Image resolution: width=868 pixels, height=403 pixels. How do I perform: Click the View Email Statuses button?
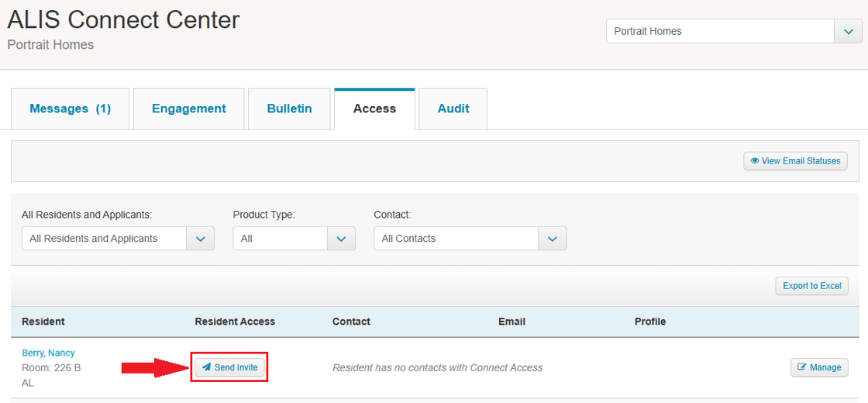tap(795, 161)
